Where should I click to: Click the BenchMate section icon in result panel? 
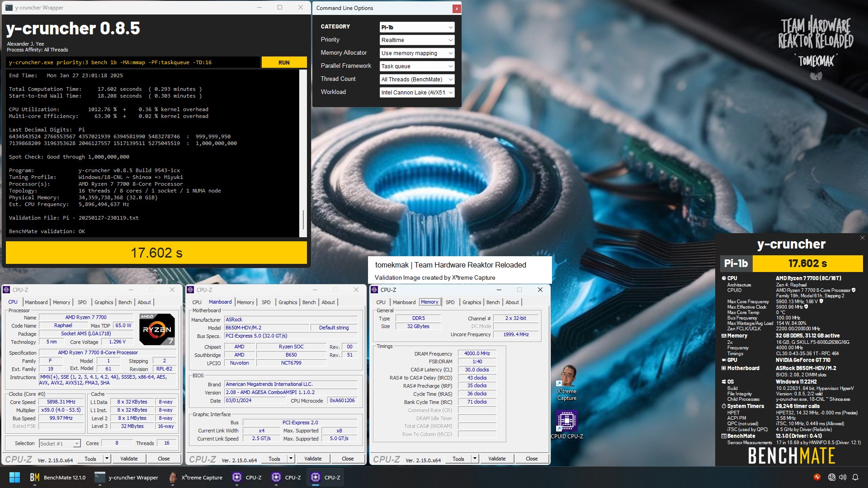(x=724, y=436)
